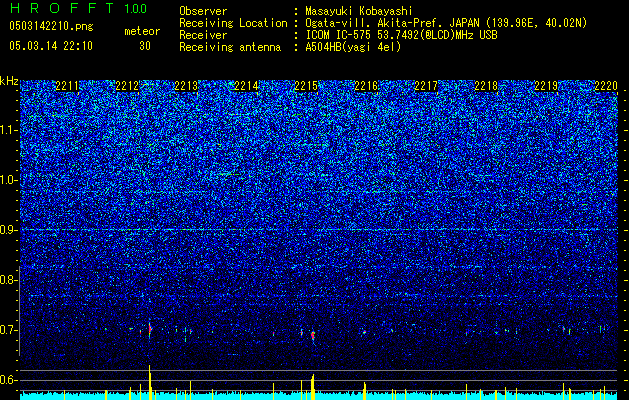Click the 2213 time marker

tap(186, 86)
